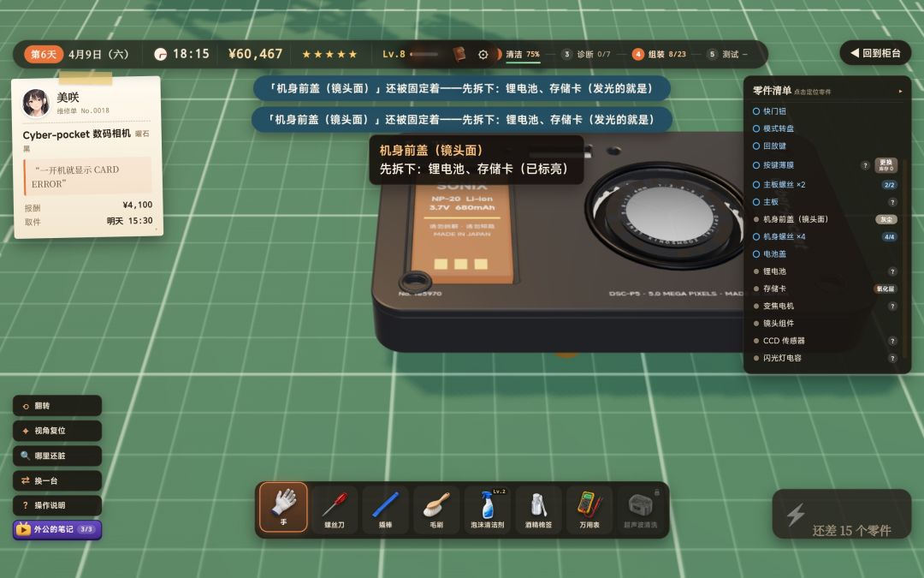Switch to the 测试 stage

click(x=727, y=54)
